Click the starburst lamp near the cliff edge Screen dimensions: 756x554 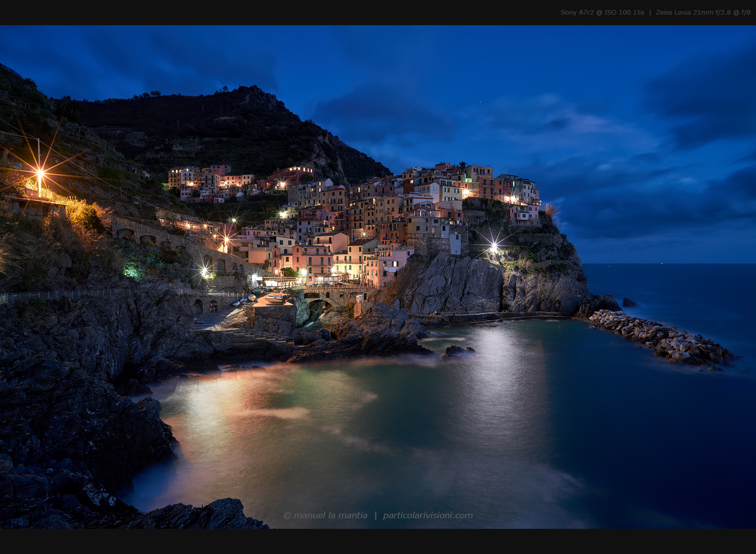pos(493,245)
